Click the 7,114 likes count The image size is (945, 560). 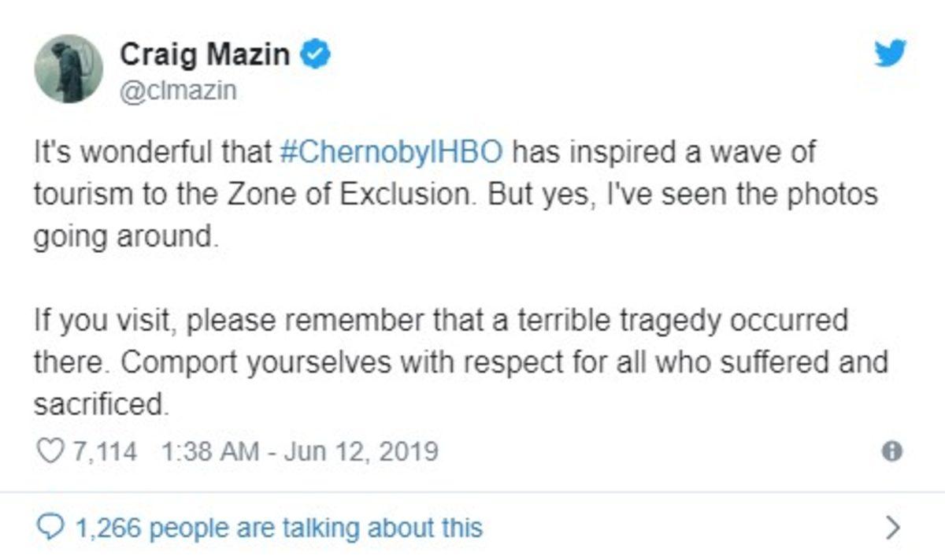pos(104,451)
